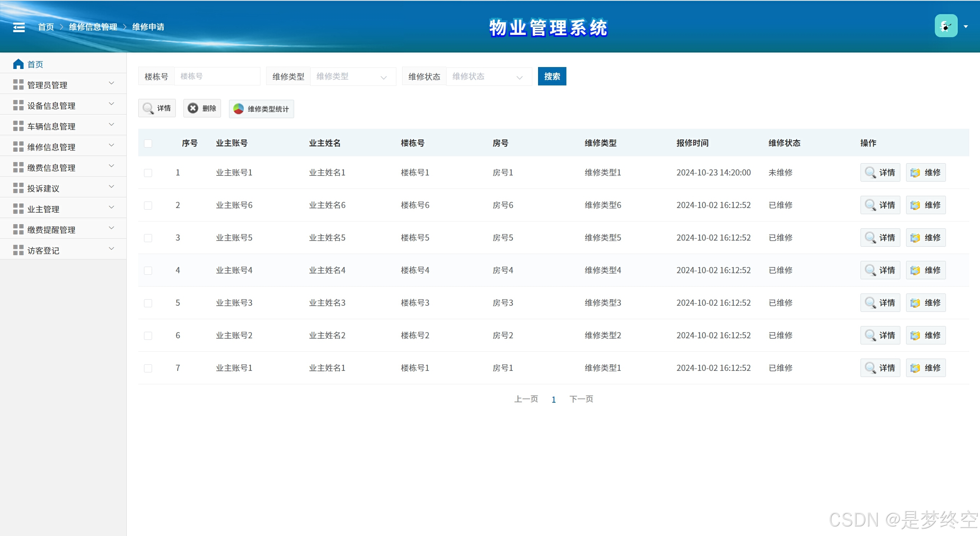
Task: Open the 维修类型统计 pie chart
Action: coord(261,109)
